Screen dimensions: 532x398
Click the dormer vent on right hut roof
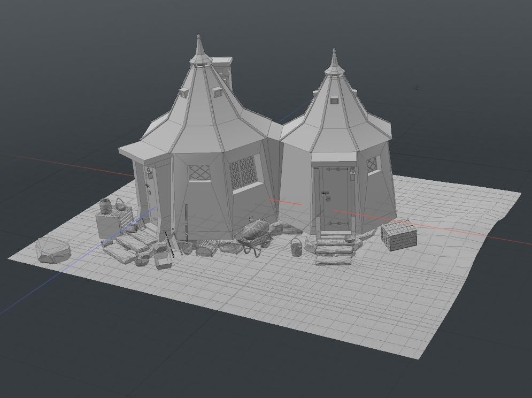334,100
